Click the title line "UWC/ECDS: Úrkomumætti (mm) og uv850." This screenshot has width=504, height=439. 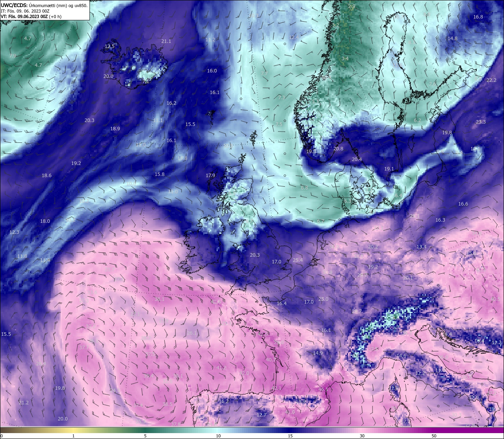[44, 5]
